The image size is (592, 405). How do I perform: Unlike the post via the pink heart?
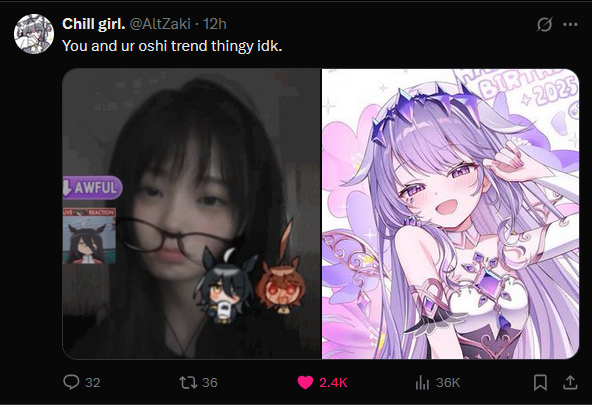[305, 382]
